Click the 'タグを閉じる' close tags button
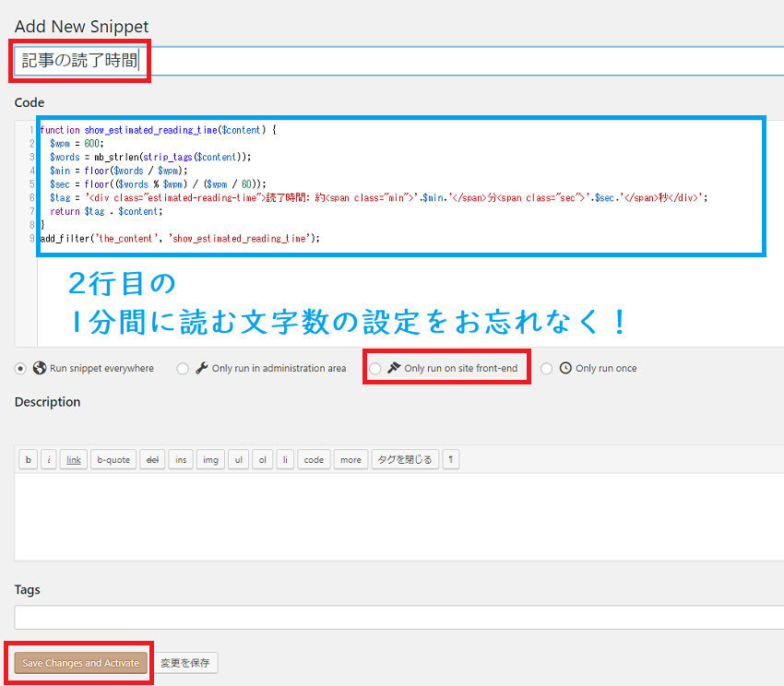784x686 pixels. pos(402,459)
